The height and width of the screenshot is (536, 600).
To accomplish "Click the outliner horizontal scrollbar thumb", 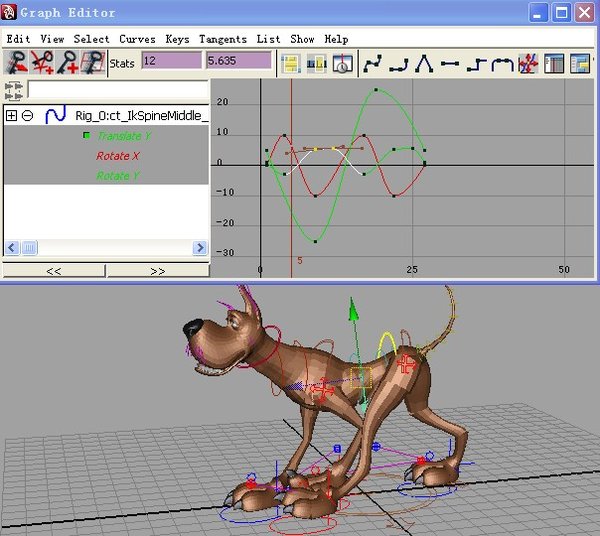I will tap(29, 248).
